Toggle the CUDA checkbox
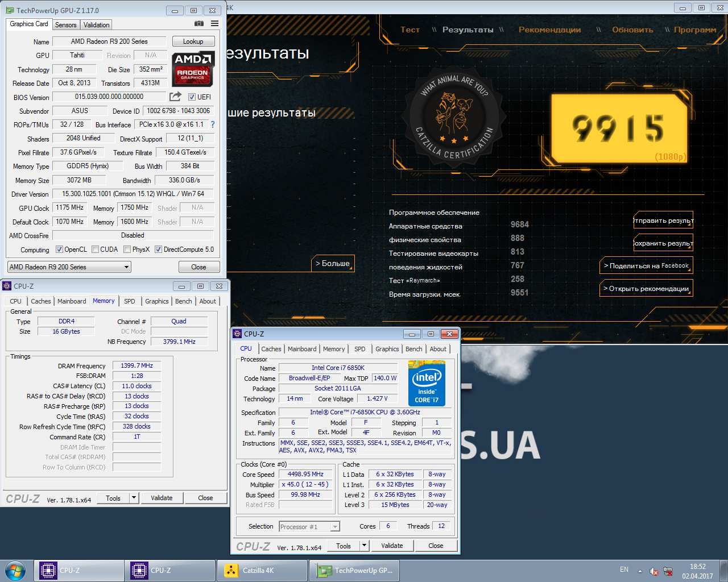The width and height of the screenshot is (728, 582). click(x=96, y=250)
